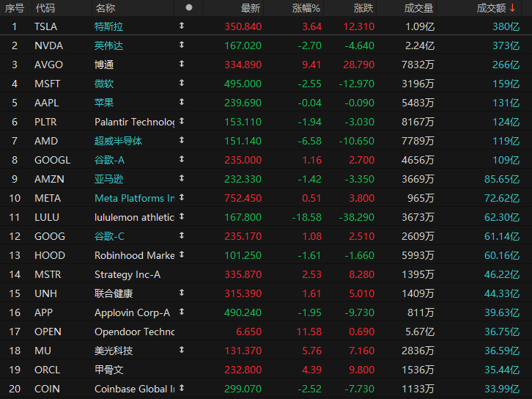Click the up-down arrow icon in AMZN row

182,178
